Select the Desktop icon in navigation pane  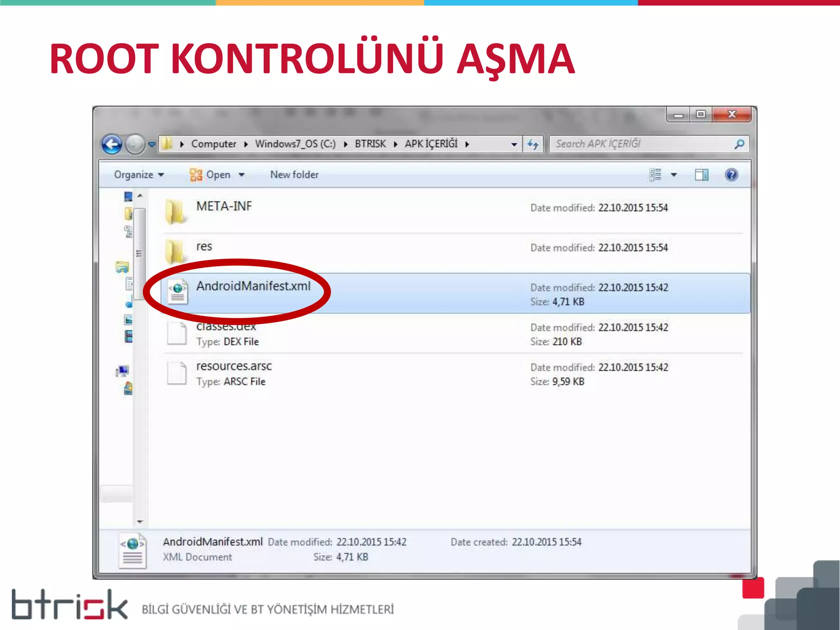click(128, 197)
